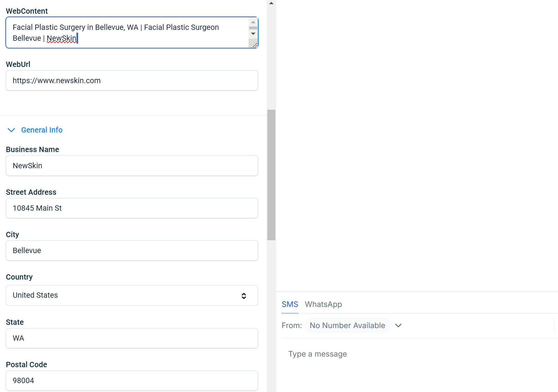This screenshot has width=558, height=392.
Task: Switch to the WhatsApp tab
Action: pyautogui.click(x=323, y=304)
